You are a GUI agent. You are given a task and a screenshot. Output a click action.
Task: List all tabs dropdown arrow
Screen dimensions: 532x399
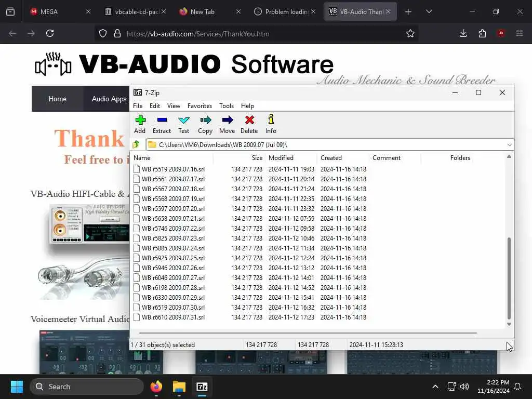coord(429,12)
